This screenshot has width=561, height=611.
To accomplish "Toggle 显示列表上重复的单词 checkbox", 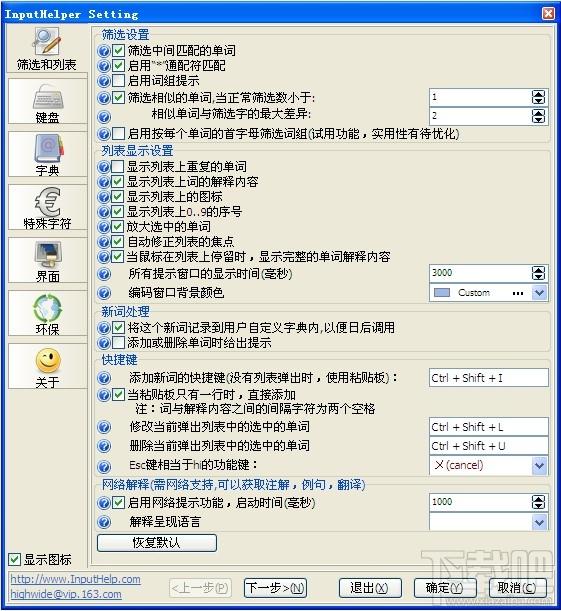I will pos(117,167).
